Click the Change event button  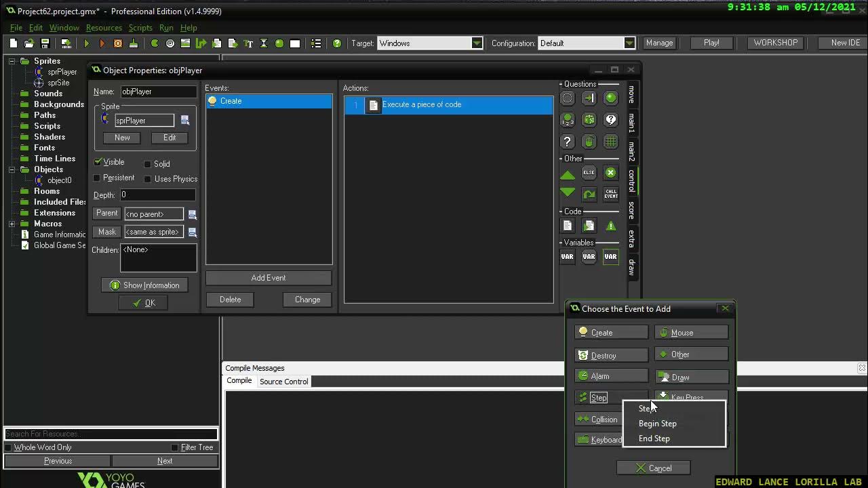307,300
